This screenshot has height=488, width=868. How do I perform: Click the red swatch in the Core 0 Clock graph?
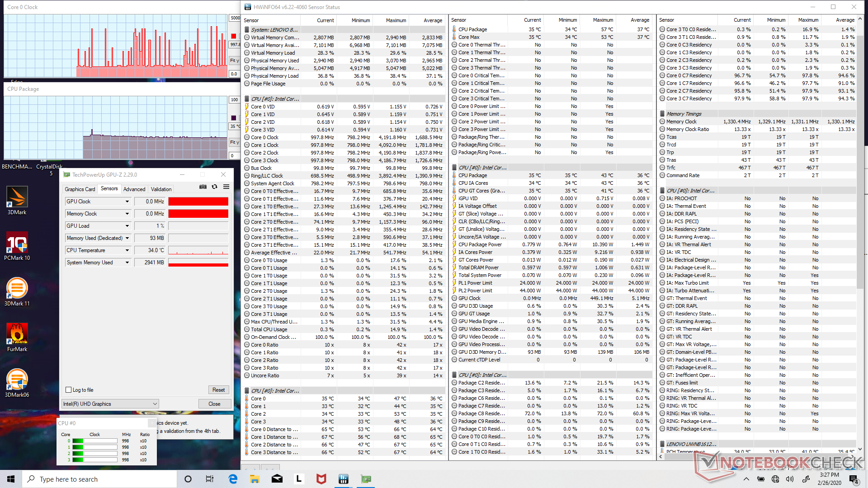coord(234,36)
